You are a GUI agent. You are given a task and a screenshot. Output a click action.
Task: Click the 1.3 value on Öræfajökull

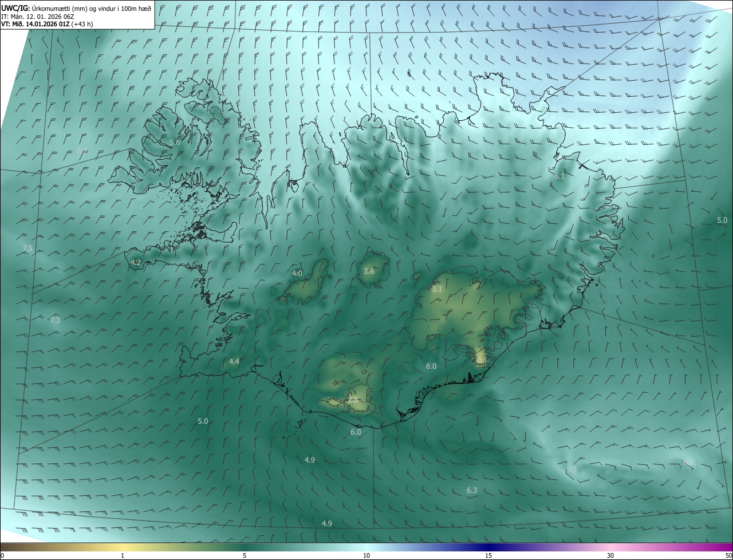480,359
